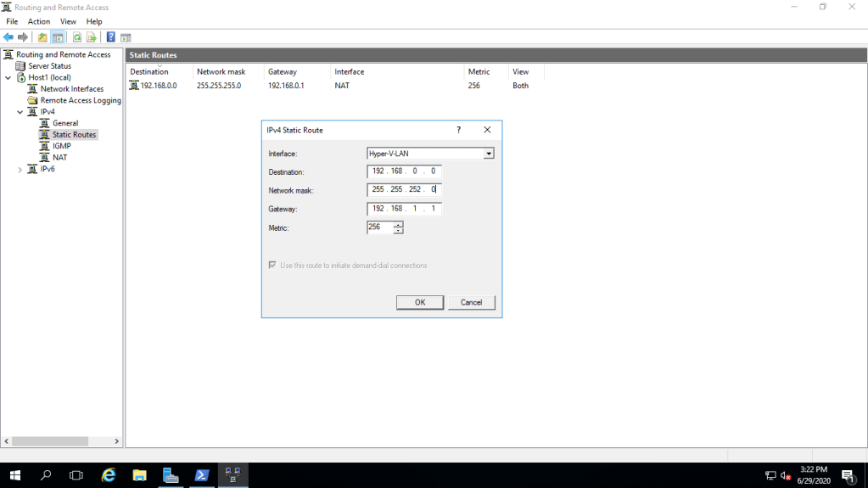The width and height of the screenshot is (868, 488).
Task: Expand the IPv6 tree node
Action: (20, 169)
